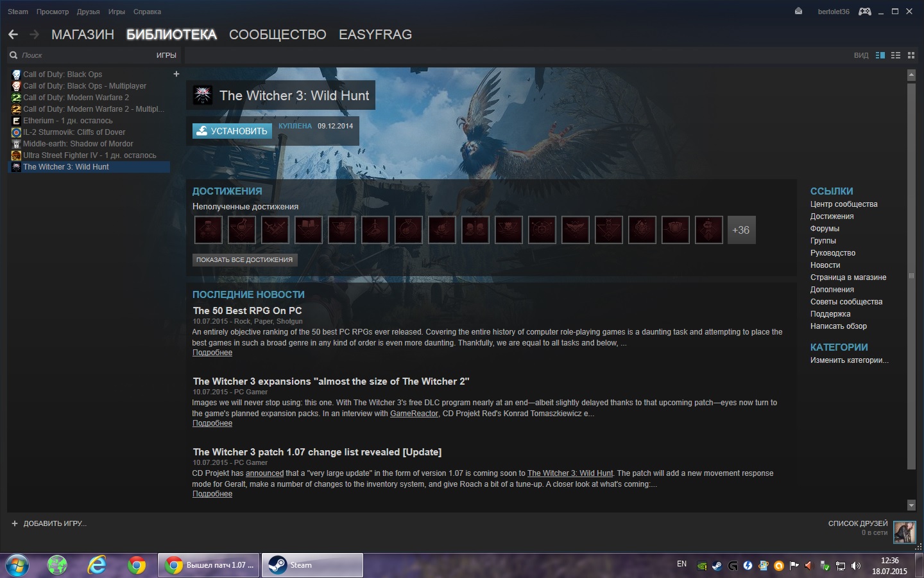Switch to the БИБЛИОТЕКА tab
Viewport: 924px width, 578px height.
[171, 35]
